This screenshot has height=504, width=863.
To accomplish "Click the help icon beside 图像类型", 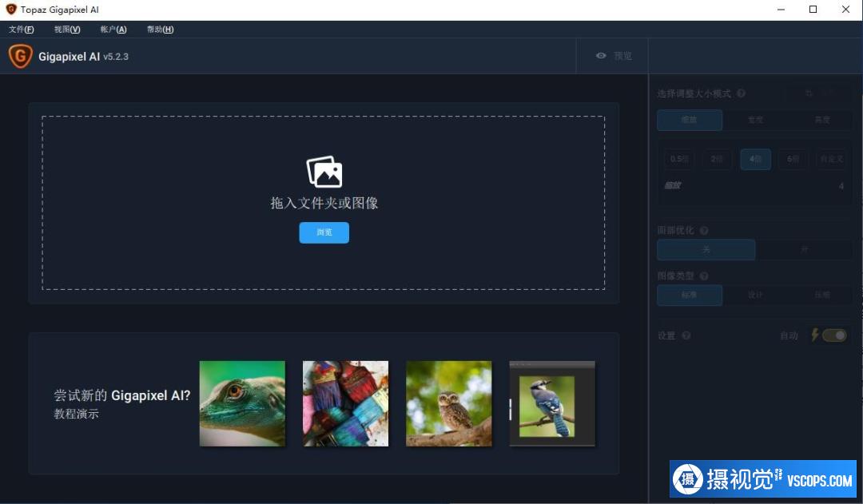I will 704,276.
